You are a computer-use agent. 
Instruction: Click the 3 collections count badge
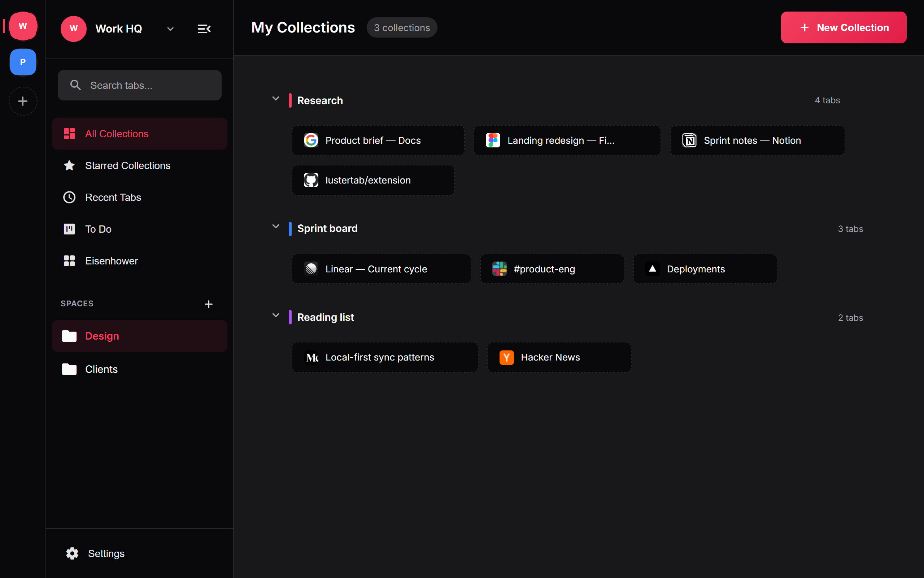click(x=402, y=27)
